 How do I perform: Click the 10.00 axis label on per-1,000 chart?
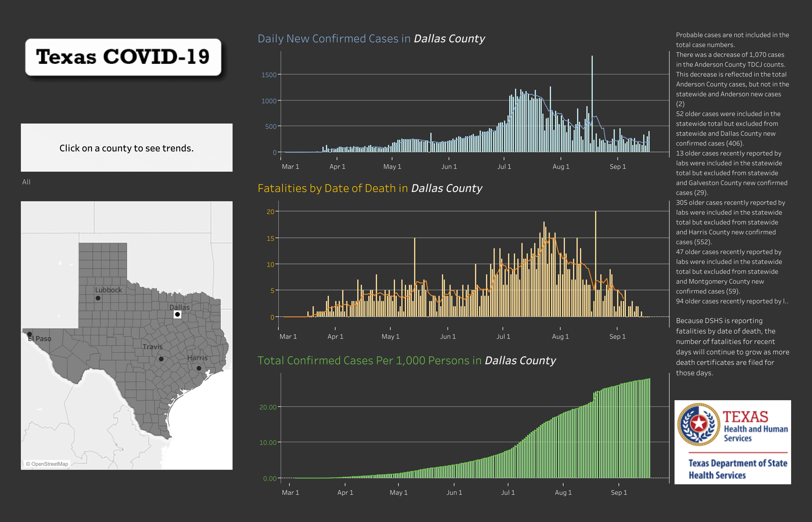tap(268, 443)
